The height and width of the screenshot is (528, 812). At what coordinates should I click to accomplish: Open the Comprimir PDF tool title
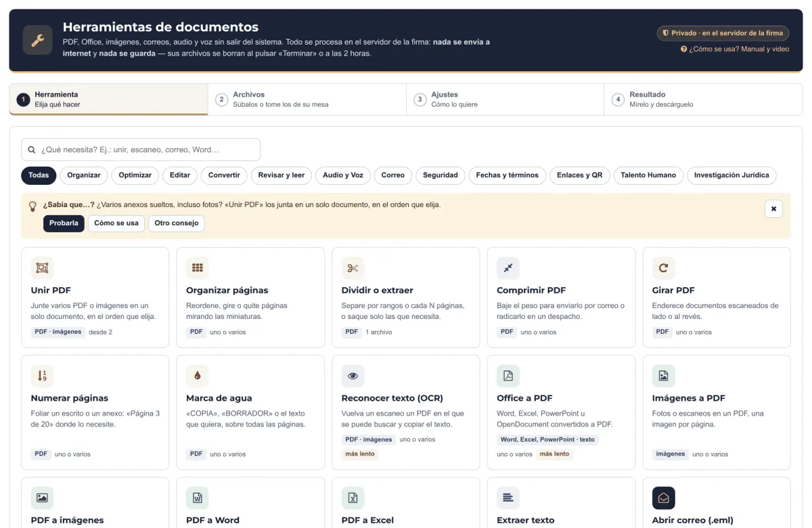point(531,290)
